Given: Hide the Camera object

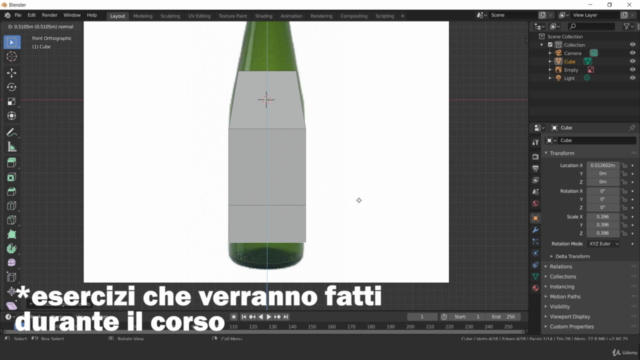Looking at the screenshot, I should point(632,53).
